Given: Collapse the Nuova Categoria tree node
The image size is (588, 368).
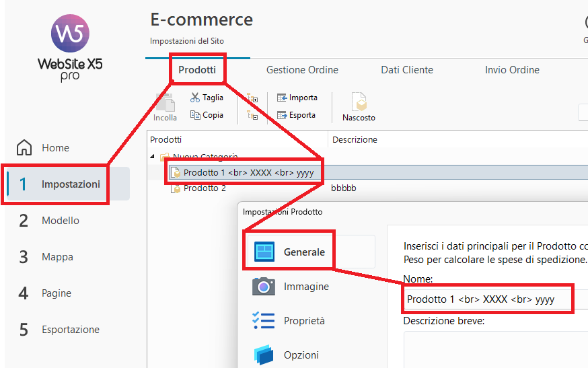Looking at the screenshot, I should [153, 157].
